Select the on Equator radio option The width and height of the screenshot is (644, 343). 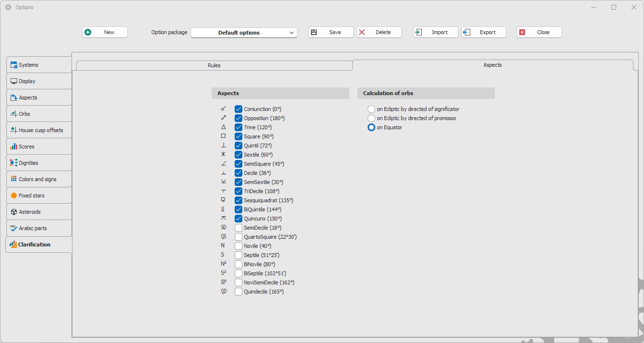coord(371,127)
